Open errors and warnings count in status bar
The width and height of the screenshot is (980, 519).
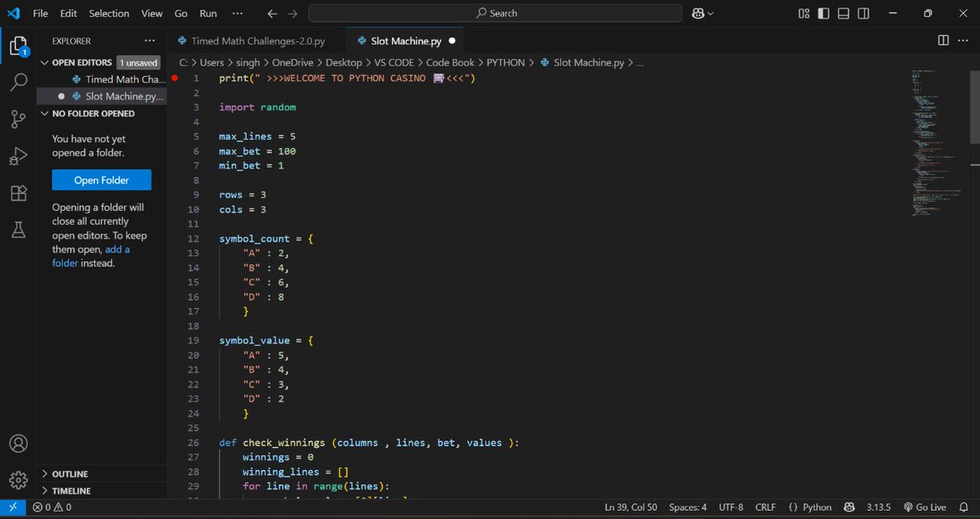click(x=52, y=507)
